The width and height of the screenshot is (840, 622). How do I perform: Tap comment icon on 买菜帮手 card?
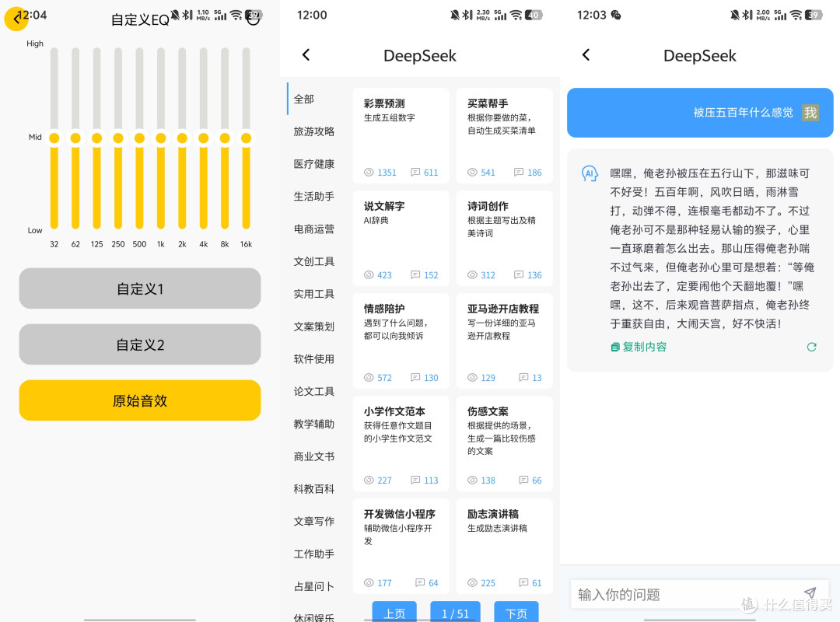(x=519, y=172)
